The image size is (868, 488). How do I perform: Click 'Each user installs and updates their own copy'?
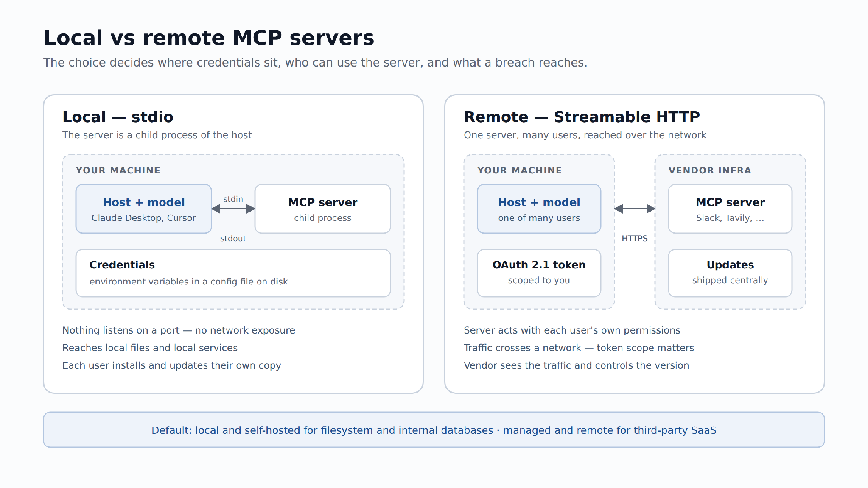(x=172, y=365)
